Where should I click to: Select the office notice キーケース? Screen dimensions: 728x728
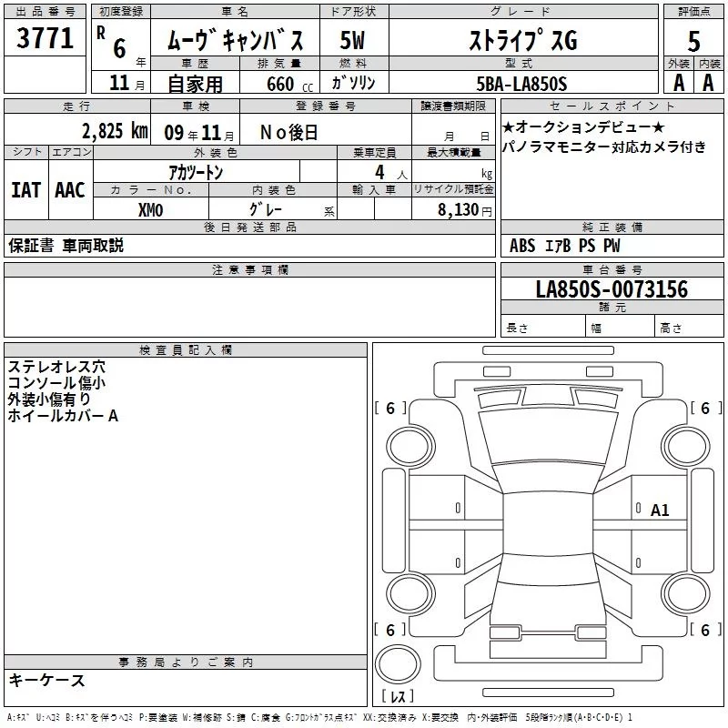[x=47, y=681]
